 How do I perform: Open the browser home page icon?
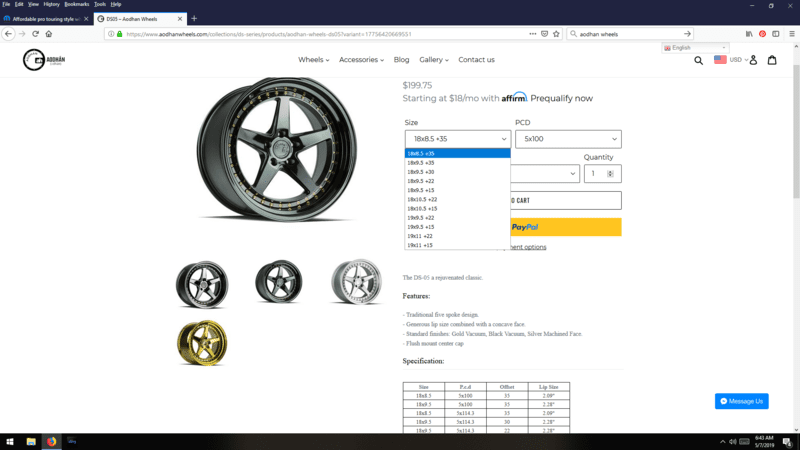tap(49, 34)
